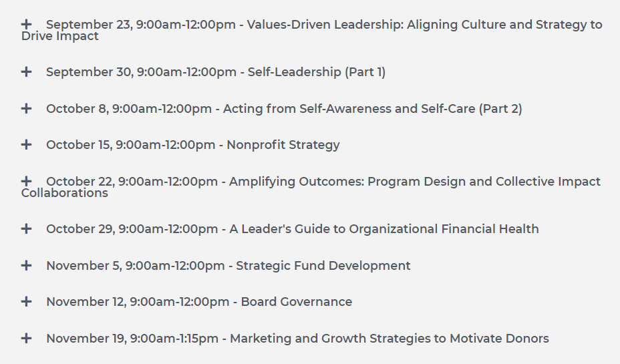Click the 'Drive Impact' wrapped title text
The height and width of the screenshot is (364, 620).
pyautogui.click(x=59, y=36)
